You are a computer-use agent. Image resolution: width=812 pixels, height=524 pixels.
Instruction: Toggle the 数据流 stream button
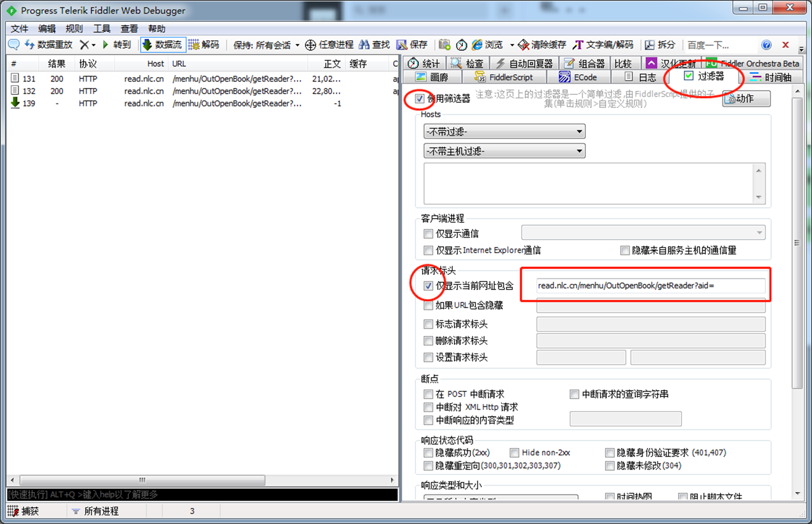tap(163, 45)
